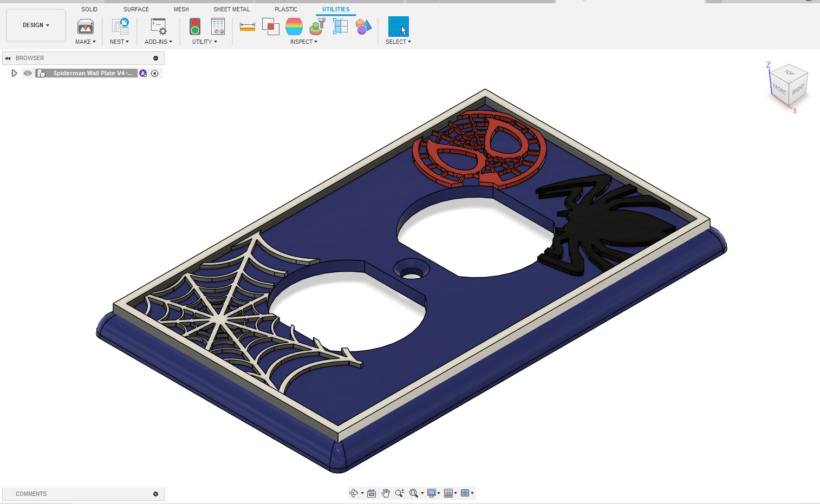The width and height of the screenshot is (820, 504).
Task: Open the SELECT dropdown menu
Action: point(399,42)
